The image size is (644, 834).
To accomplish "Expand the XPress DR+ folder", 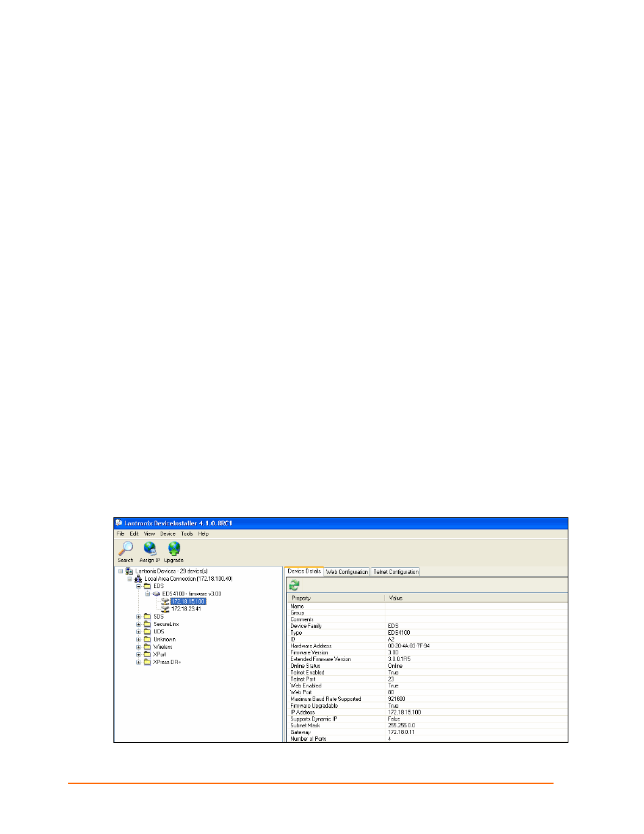I will [138, 662].
